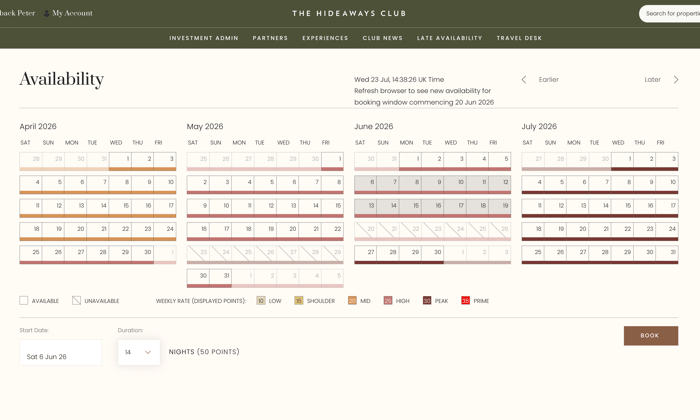Click unavailable May 23 2026 cell
Viewport: 700px width, 420px height.
(198, 253)
